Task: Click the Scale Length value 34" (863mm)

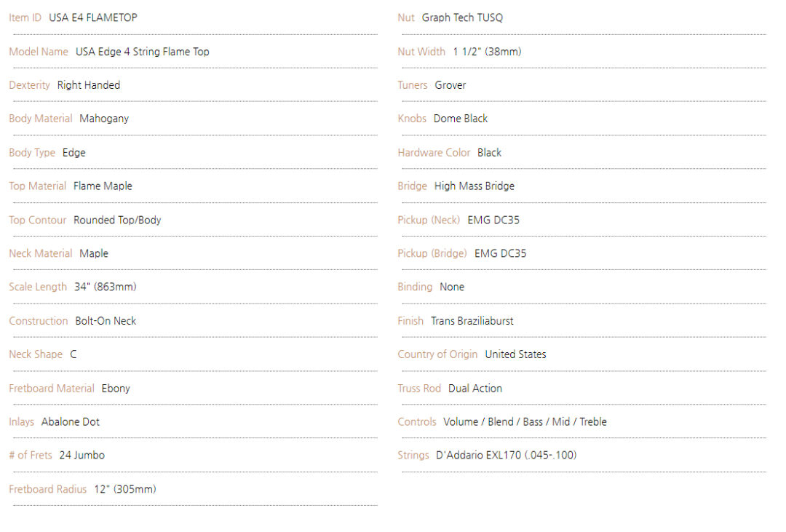Action: 105,287
